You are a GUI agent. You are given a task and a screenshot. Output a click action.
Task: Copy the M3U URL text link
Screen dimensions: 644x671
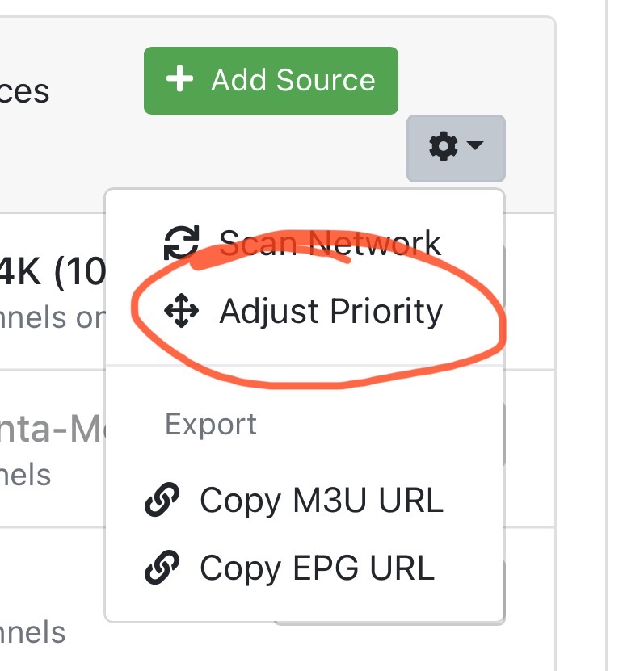[322, 501]
